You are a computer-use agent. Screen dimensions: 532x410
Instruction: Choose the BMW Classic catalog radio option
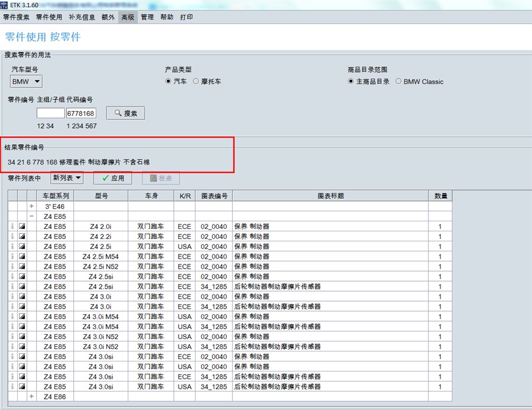tap(398, 82)
